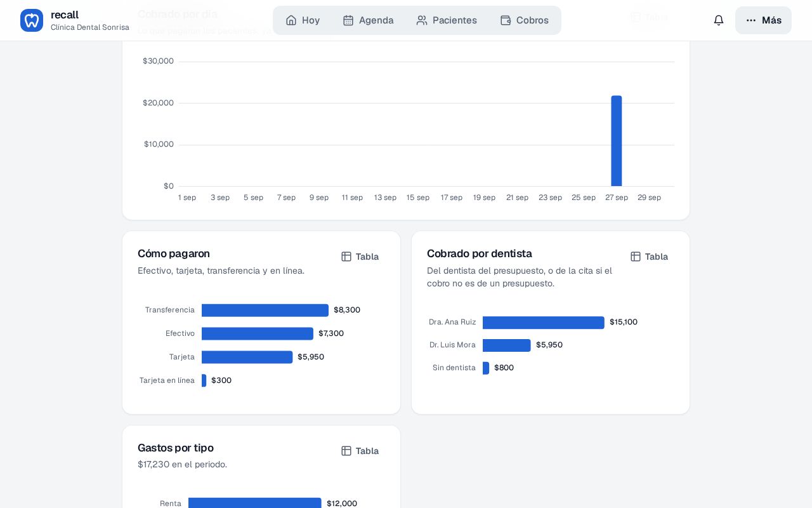812x508 pixels.
Task: Click the Renta expense bar
Action: (x=255, y=503)
